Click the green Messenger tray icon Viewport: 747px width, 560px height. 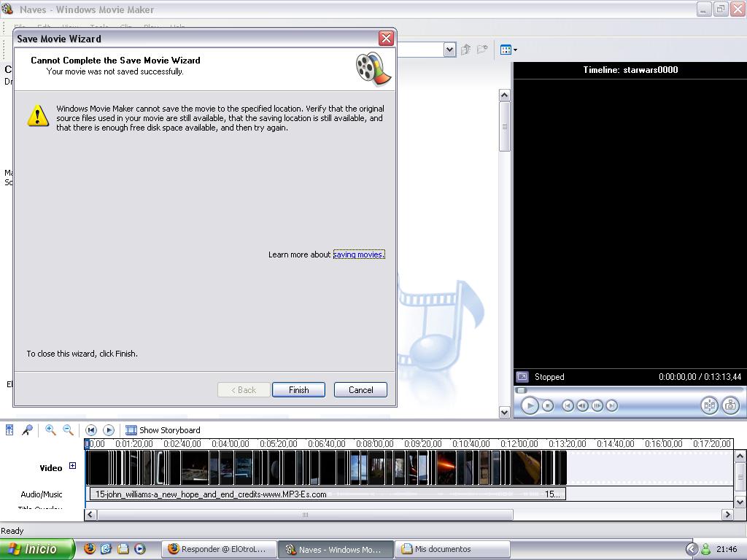706,549
